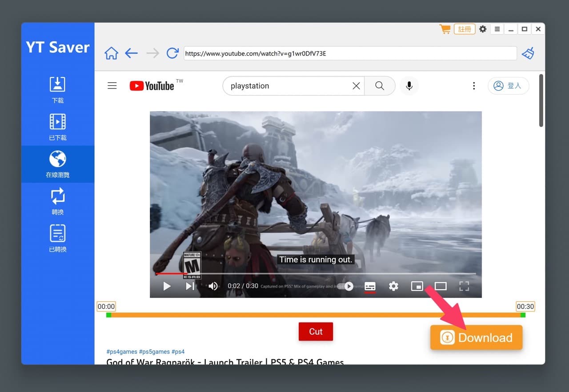569x392 pixels.
Task: Open YT Saver settings gear
Action: click(x=483, y=29)
